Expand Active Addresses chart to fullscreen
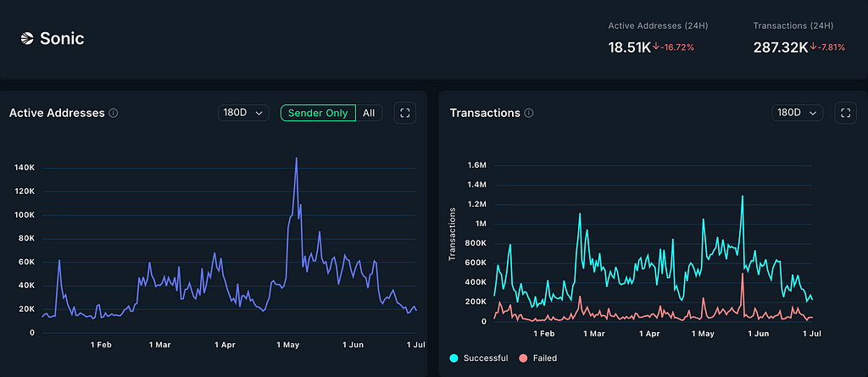The width and height of the screenshot is (868, 377). (x=404, y=113)
